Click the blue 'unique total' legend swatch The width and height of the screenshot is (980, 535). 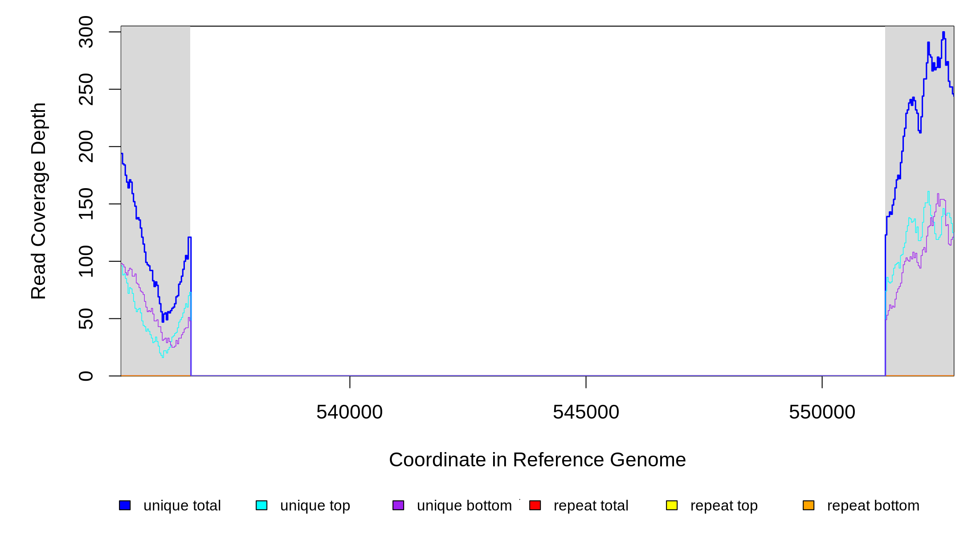125,505
